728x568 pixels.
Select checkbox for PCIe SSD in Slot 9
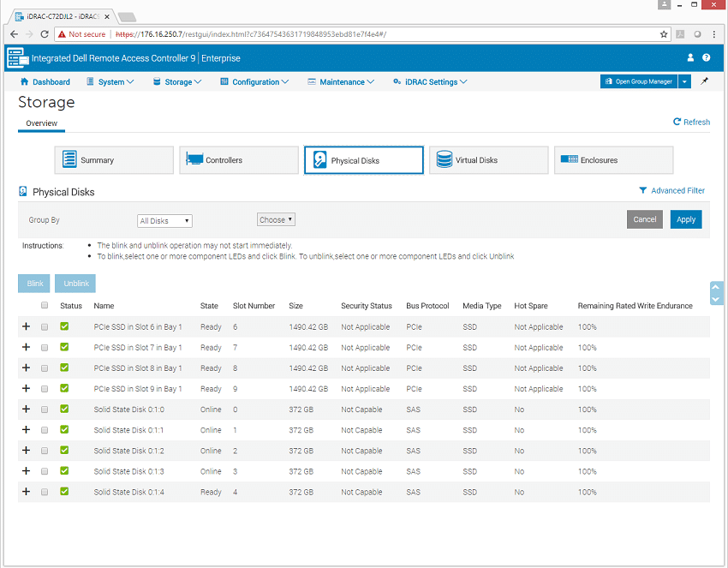tap(45, 389)
